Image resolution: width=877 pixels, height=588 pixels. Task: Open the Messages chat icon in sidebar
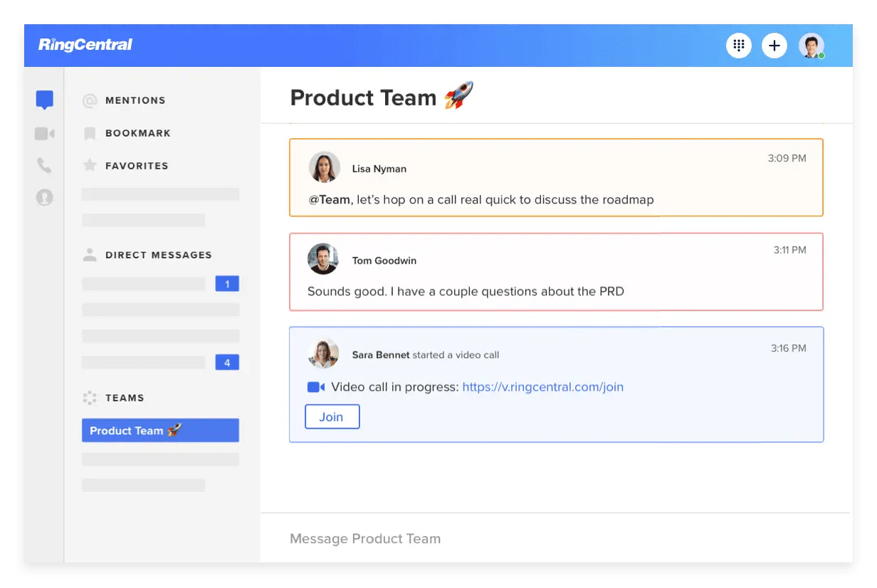[44, 100]
